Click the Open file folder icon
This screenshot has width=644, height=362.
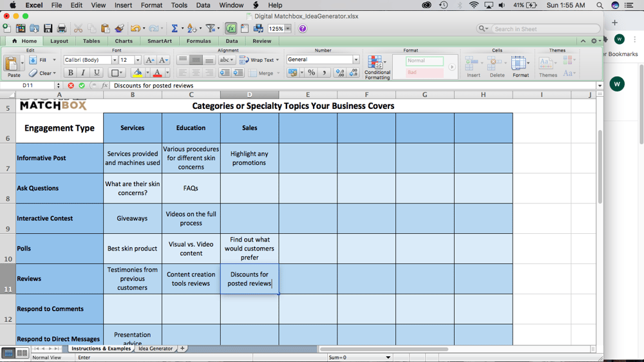(34, 28)
